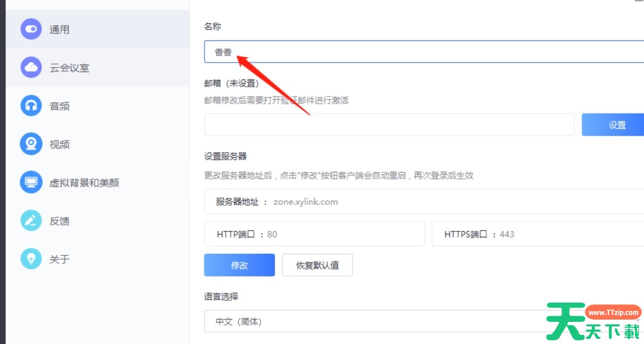This screenshot has width=644, height=344.
Task: Select 虚拟背景和美颜 in the sidebar
Action: 84,183
